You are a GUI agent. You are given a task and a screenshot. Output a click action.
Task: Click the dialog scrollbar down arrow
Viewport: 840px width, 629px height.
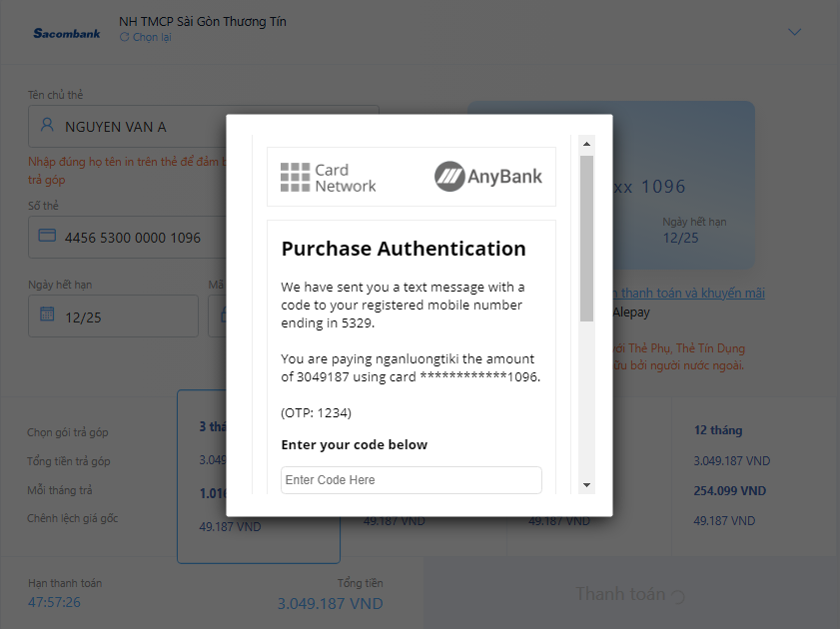(x=586, y=485)
